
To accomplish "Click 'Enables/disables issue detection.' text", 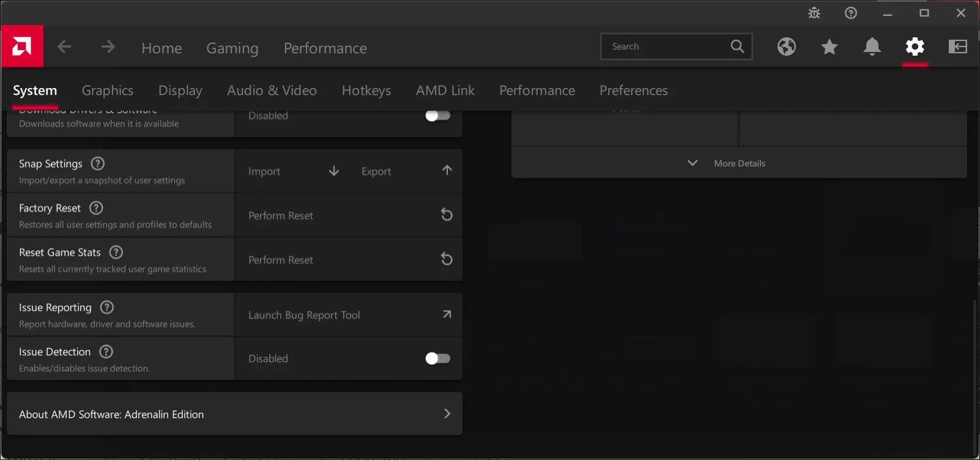I will pyautogui.click(x=84, y=368).
